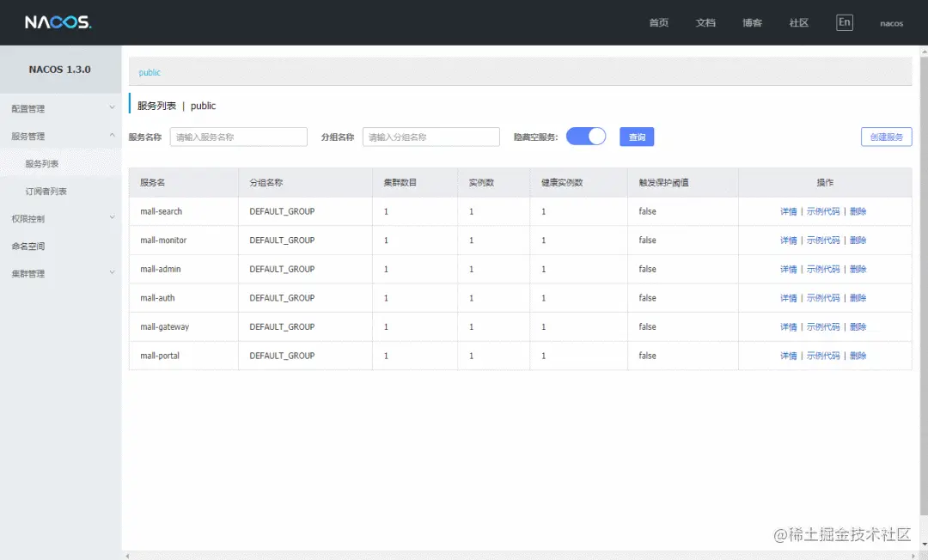Open 配置管理 sidebar section
This screenshot has height=560, width=928.
coord(28,109)
